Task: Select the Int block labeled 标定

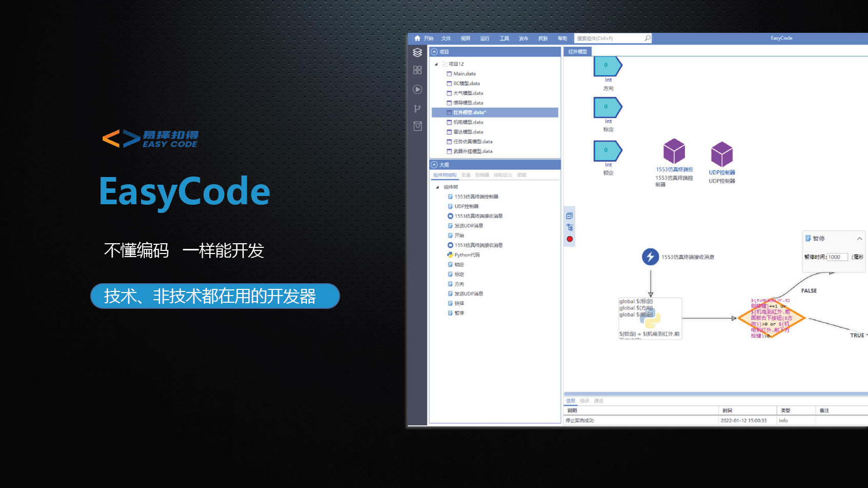Action: (x=608, y=107)
